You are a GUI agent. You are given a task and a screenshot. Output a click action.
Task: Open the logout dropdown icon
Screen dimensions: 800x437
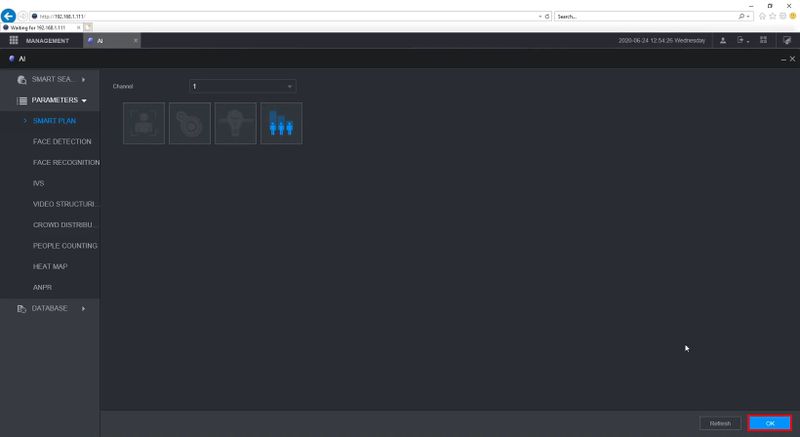743,40
